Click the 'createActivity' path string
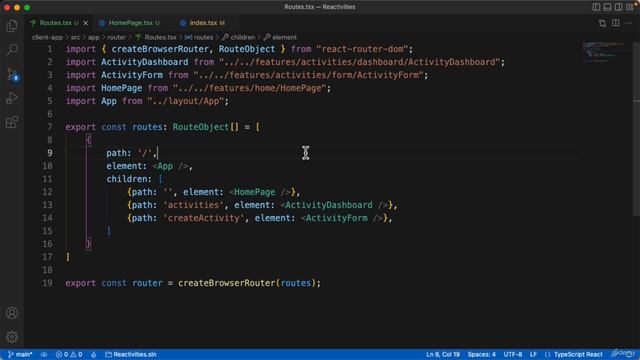The width and height of the screenshot is (640, 360). pos(204,218)
